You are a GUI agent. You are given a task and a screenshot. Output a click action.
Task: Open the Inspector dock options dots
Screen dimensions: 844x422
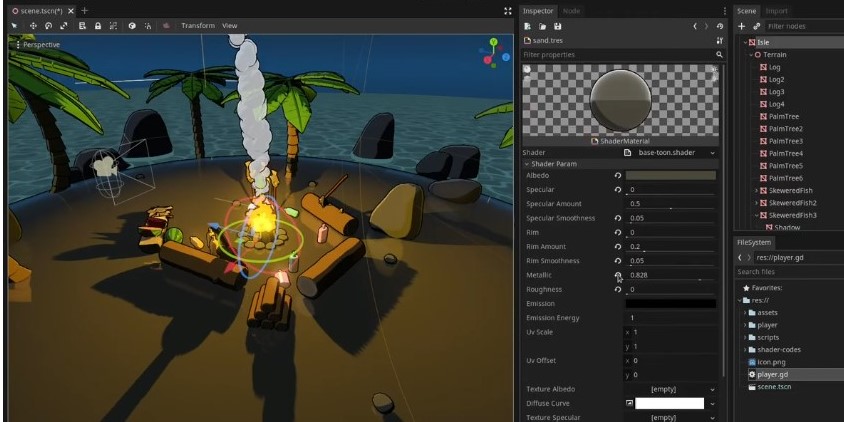(x=725, y=11)
